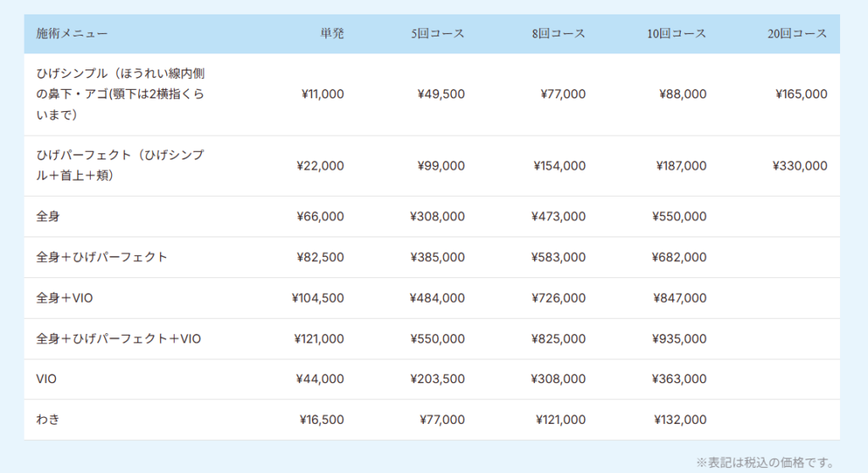Image resolution: width=868 pixels, height=473 pixels.
Task: Click the 単発 column header
Action: point(332,35)
